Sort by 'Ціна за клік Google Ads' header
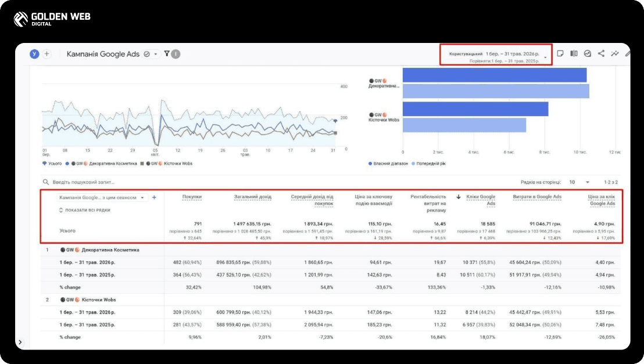644x364 pixels. click(602, 200)
